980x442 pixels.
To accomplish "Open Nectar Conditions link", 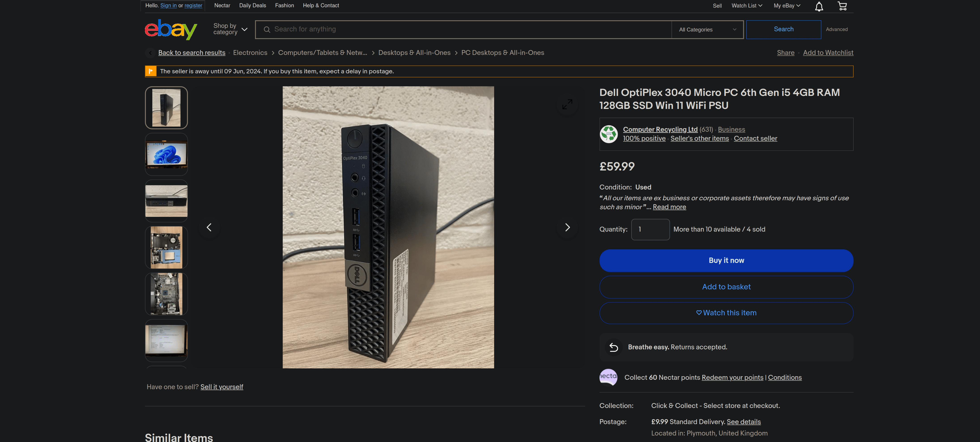I will coord(784,377).
